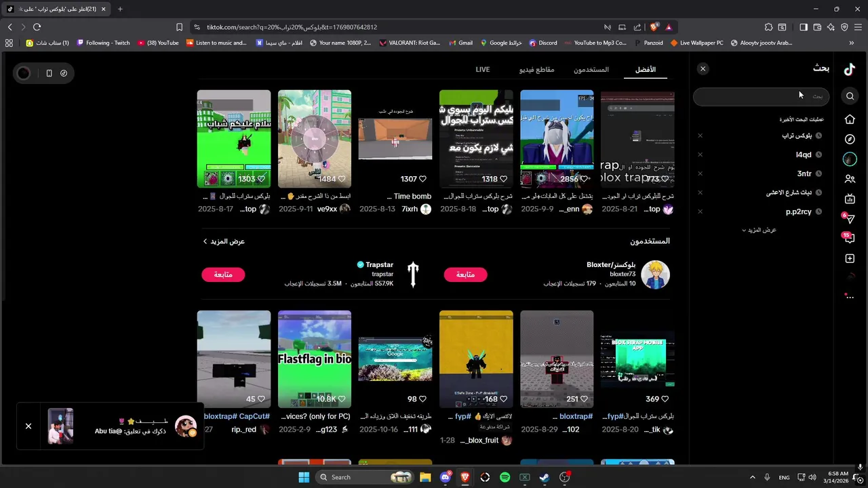This screenshot has width=868, height=488.
Task: Dismiss the Abu tia mention notification
Action: tap(28, 426)
